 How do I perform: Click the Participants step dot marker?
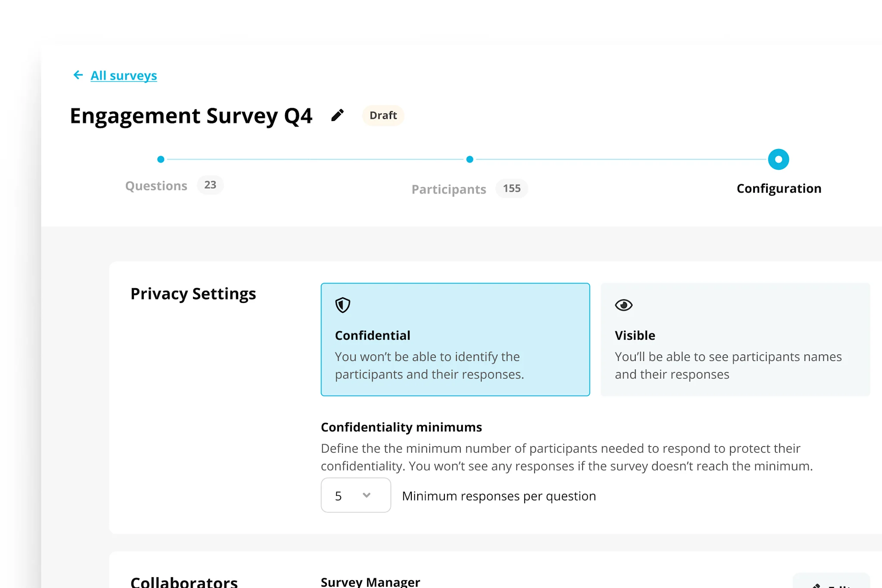click(470, 159)
